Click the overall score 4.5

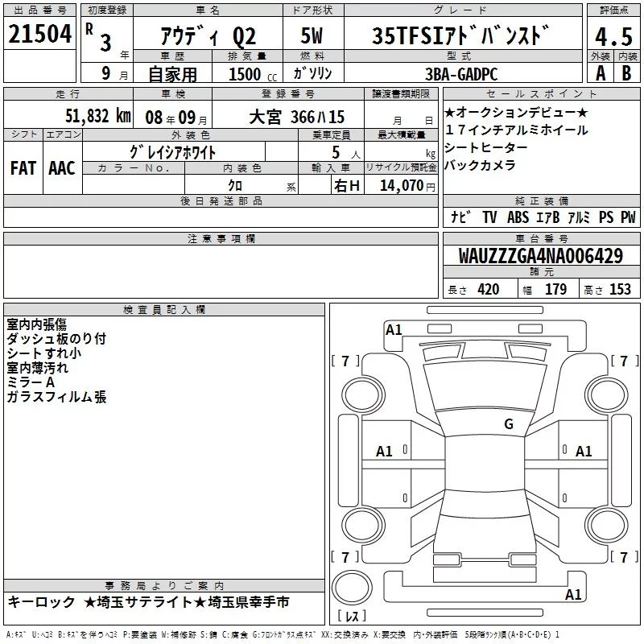click(613, 36)
